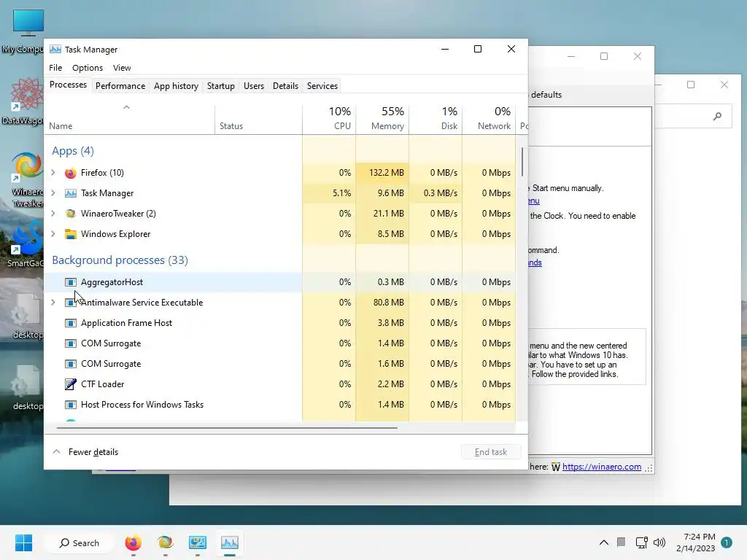747x560 pixels.
Task: Click the WinaeroTweaker process icon
Action: tap(71, 214)
